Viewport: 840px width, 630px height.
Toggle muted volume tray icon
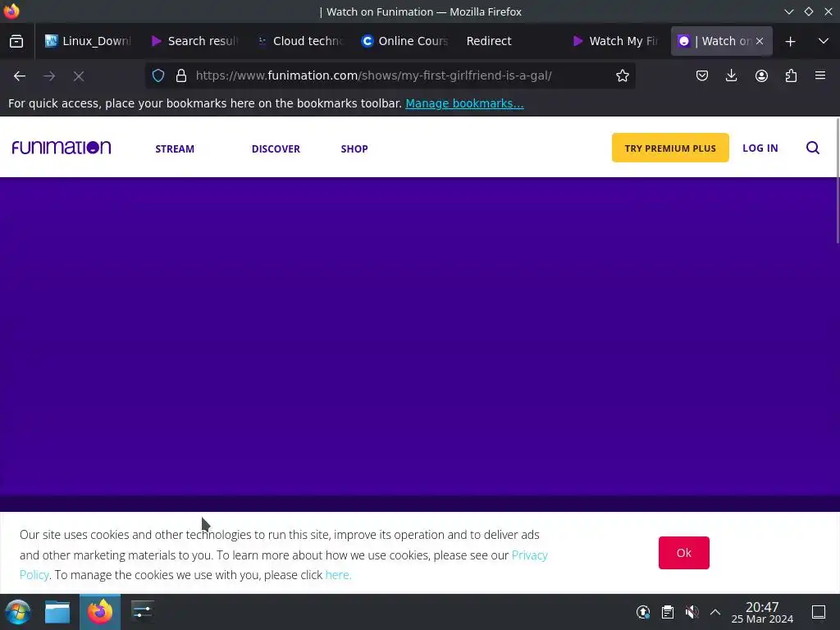(x=692, y=612)
